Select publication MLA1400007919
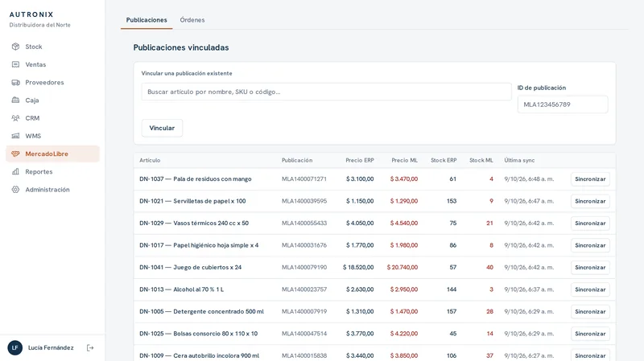 (x=304, y=312)
